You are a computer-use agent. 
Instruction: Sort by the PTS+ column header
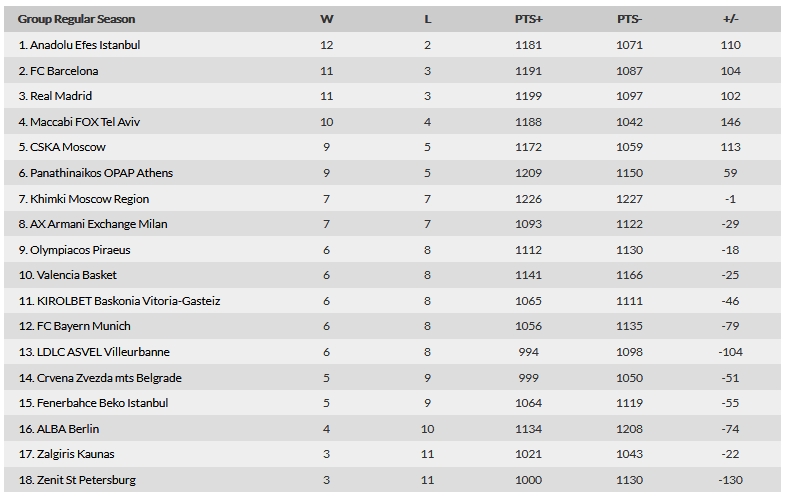[x=529, y=19]
